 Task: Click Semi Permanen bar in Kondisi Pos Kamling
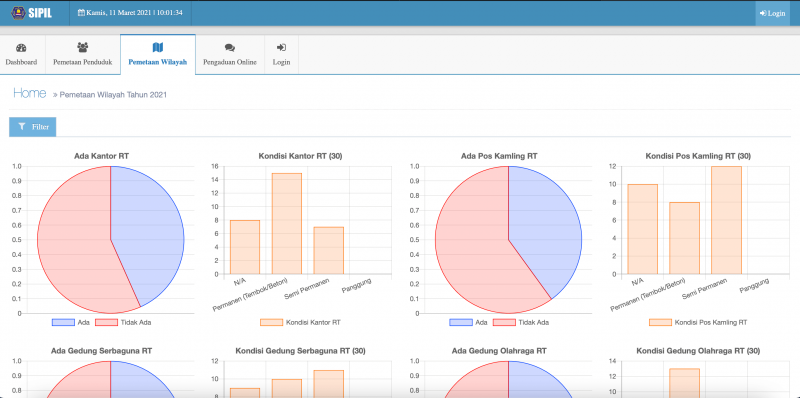[726, 220]
